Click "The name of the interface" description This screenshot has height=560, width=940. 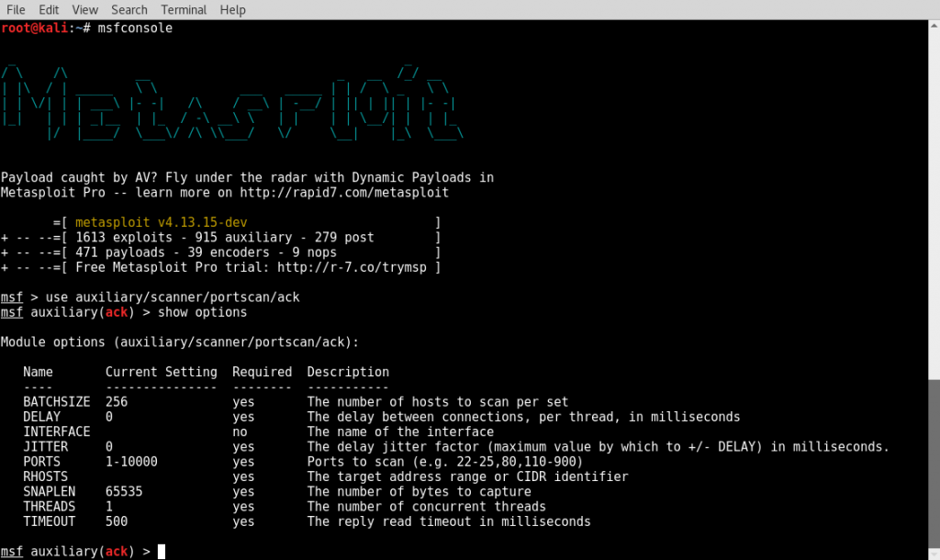coord(400,431)
